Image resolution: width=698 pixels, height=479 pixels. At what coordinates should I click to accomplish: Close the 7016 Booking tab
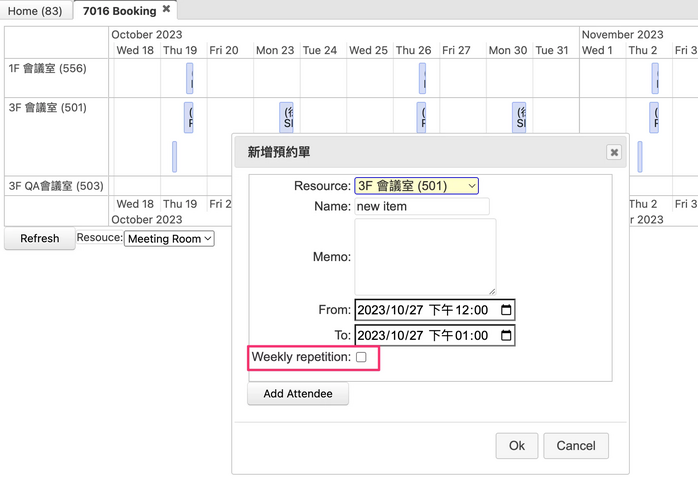point(167,10)
